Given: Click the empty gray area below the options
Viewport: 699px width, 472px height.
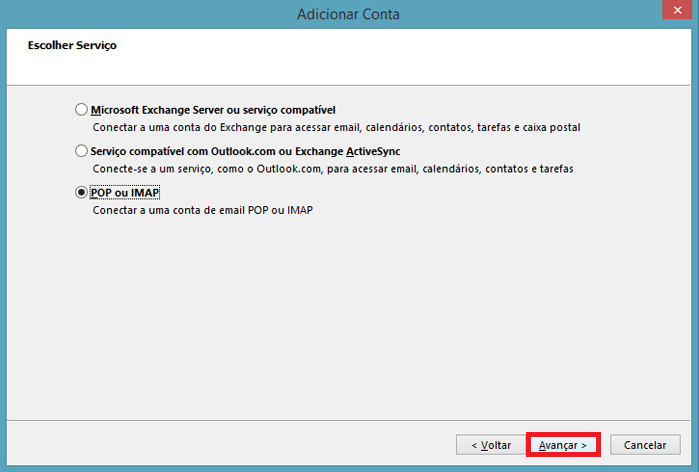Looking at the screenshot, I should pyautogui.click(x=350, y=320).
